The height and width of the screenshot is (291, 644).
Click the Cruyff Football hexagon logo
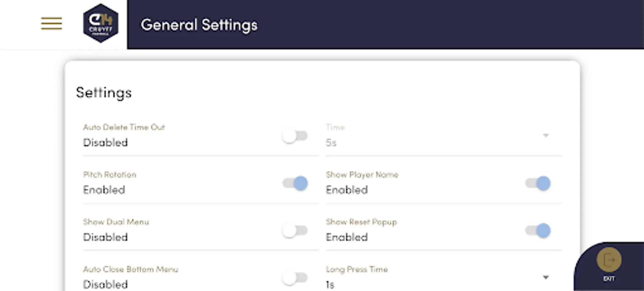point(100,23)
